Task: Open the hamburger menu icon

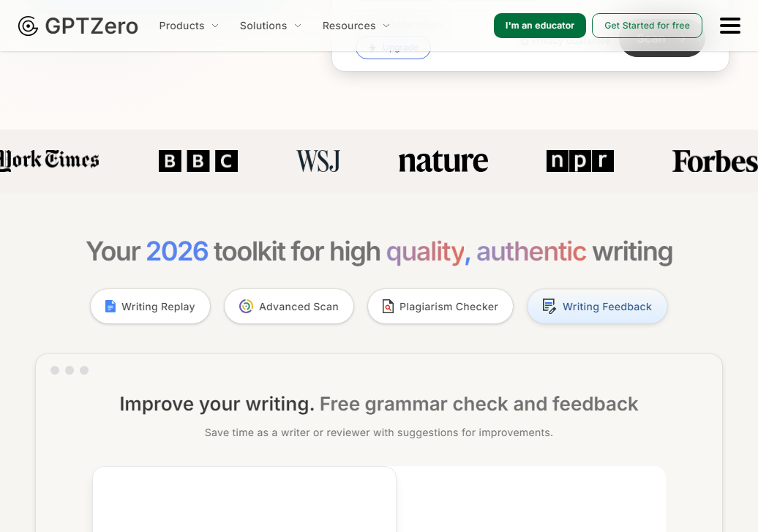Action: pos(729,26)
